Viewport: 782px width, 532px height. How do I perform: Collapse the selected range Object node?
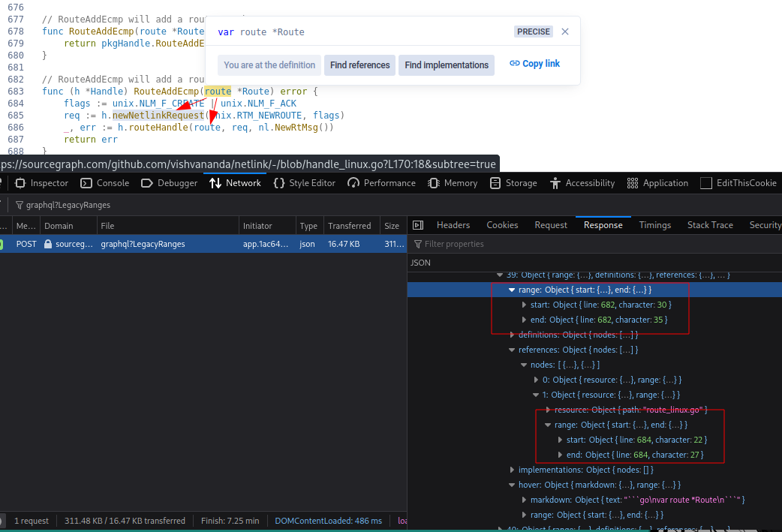(x=512, y=290)
